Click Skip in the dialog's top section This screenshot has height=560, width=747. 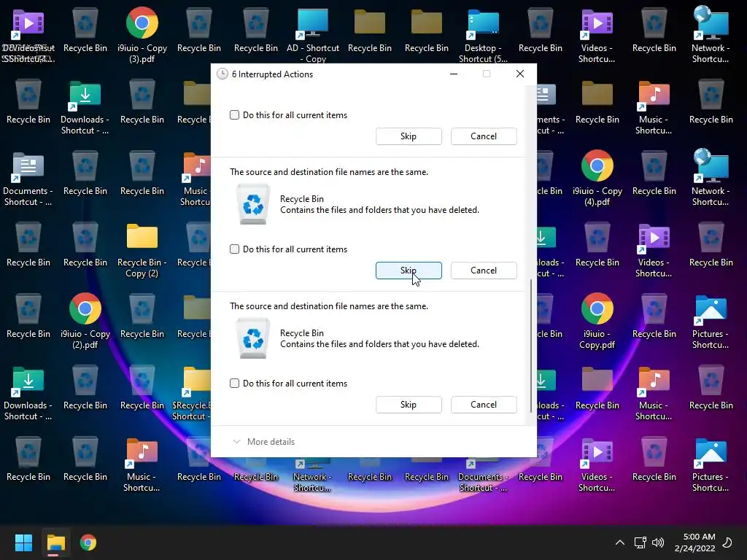[409, 136]
